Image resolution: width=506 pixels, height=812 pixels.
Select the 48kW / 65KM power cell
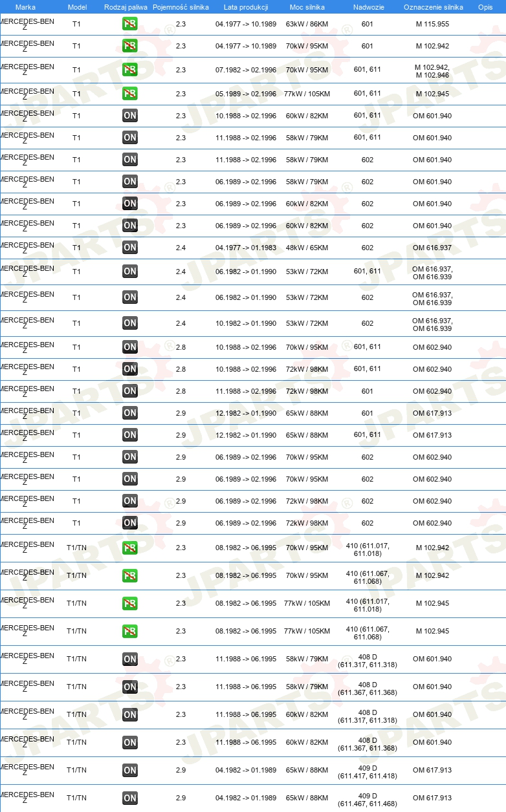pos(307,248)
